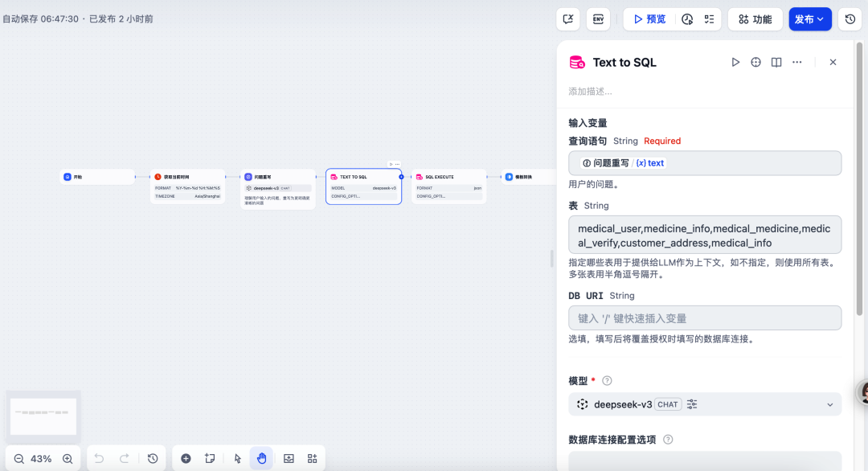Click the undo arrow in bottom toolbar
This screenshot has height=471, width=868.
[99, 459]
